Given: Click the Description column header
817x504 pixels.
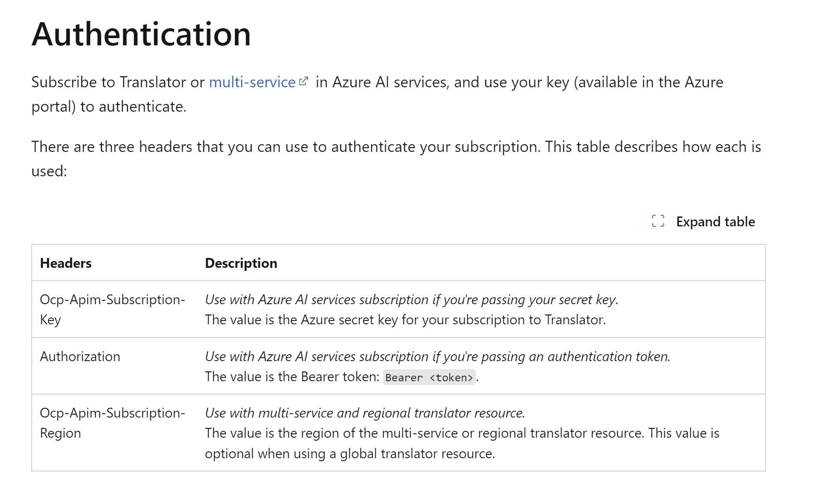Looking at the screenshot, I should (x=241, y=263).
